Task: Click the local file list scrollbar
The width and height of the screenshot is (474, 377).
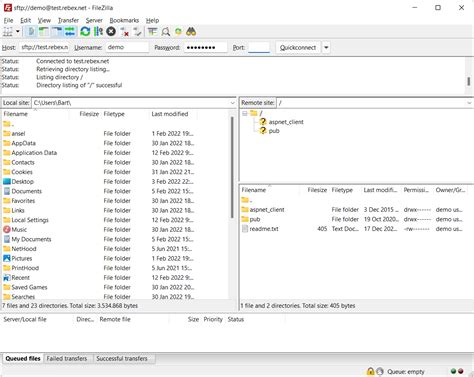Action: 232,167
